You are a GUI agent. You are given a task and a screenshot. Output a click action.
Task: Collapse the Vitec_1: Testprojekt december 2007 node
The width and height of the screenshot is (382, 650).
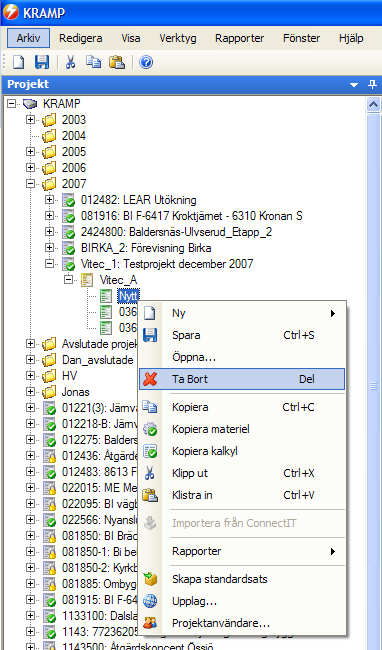(x=49, y=264)
